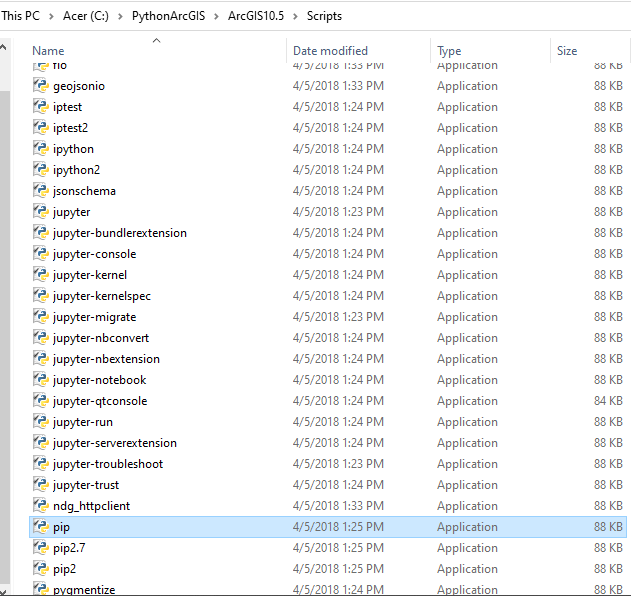This screenshot has width=631, height=596.
Task: Select the geojsonio file icon
Action: point(41,86)
